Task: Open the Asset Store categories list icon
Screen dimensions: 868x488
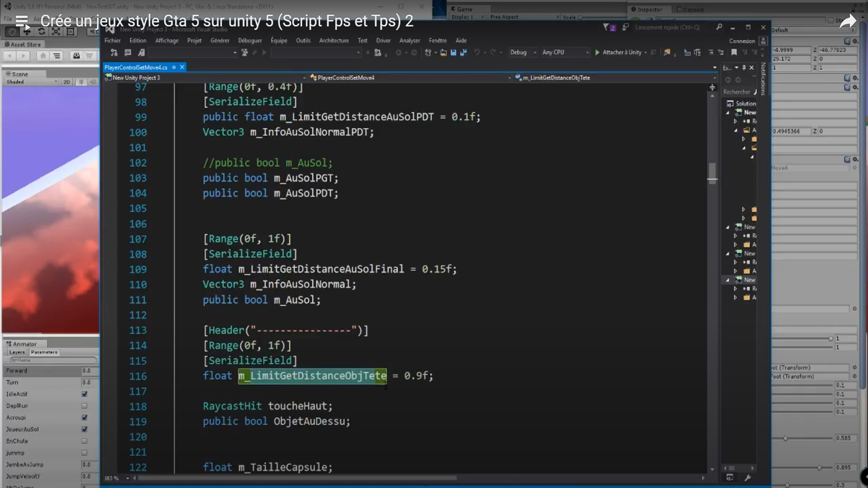Action: [57, 56]
